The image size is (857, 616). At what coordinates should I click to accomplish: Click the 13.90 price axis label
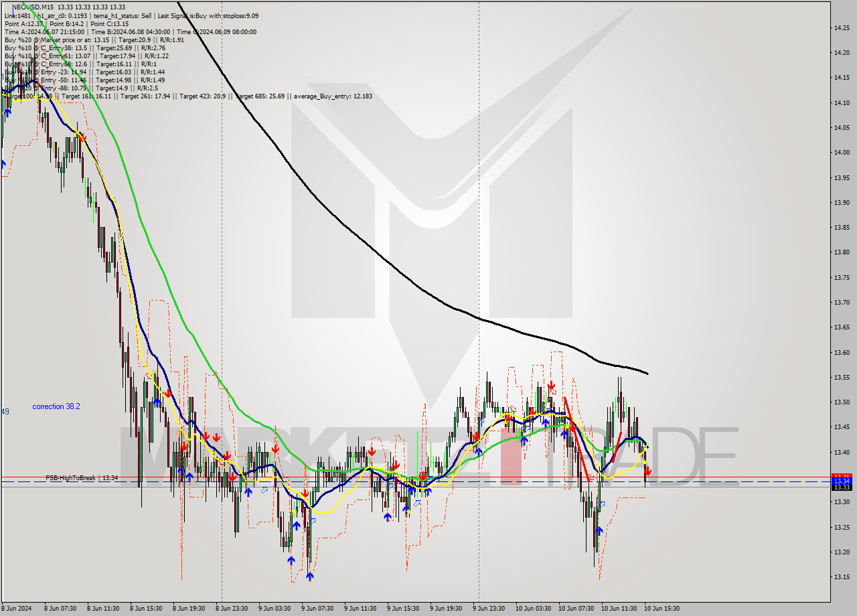(x=842, y=202)
